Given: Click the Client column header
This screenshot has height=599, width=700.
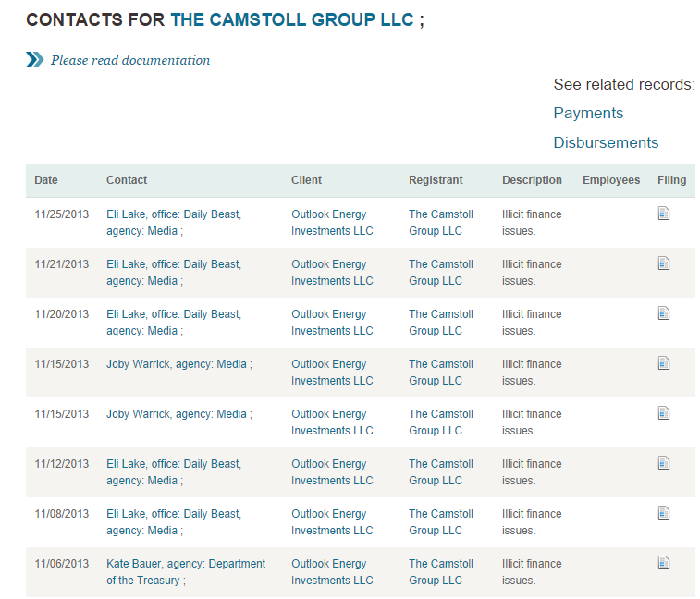Looking at the screenshot, I should (306, 180).
